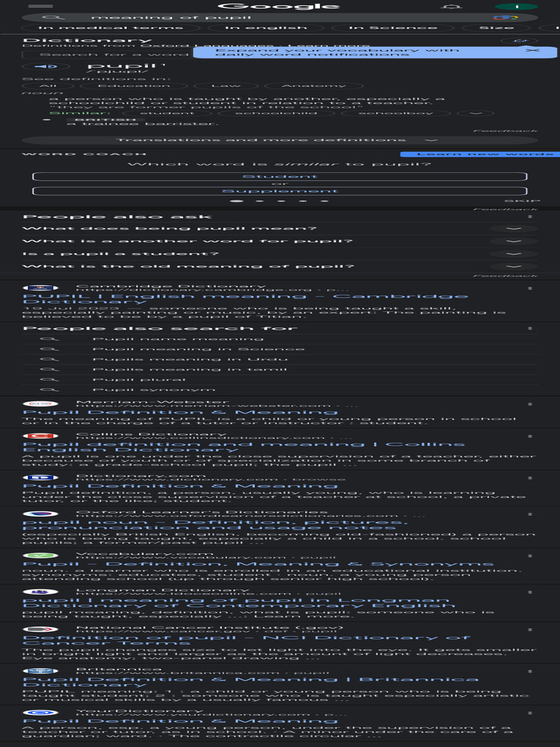Click the Collins Dictionary site favicon

point(41,436)
